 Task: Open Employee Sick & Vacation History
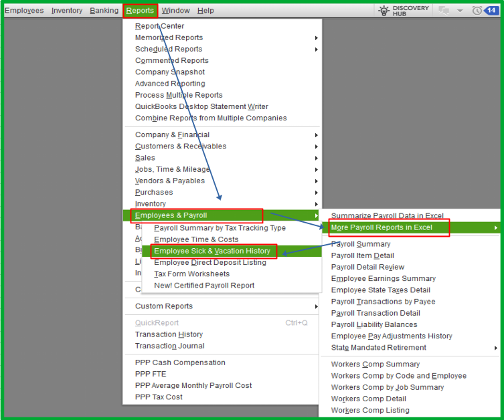coord(214,251)
